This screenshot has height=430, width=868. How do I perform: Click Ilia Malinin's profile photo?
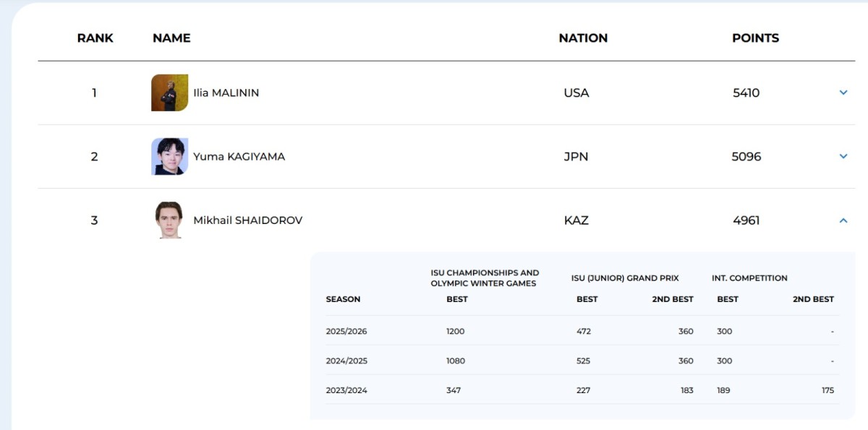pyautogui.click(x=169, y=93)
